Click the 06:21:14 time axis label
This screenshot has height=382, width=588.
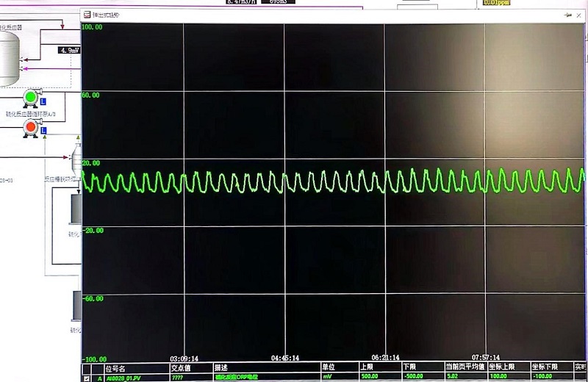click(385, 358)
